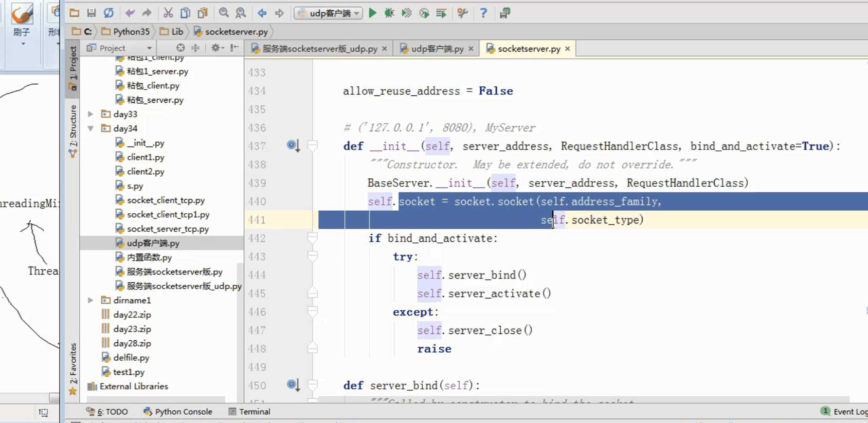
Task: Collapse the day34 folder
Action: (x=90, y=129)
